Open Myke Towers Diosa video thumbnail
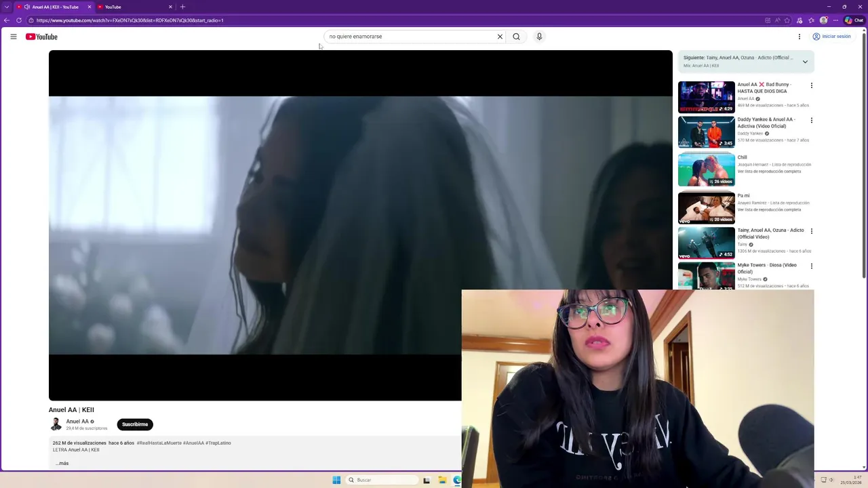The height and width of the screenshot is (488, 868). tap(706, 276)
